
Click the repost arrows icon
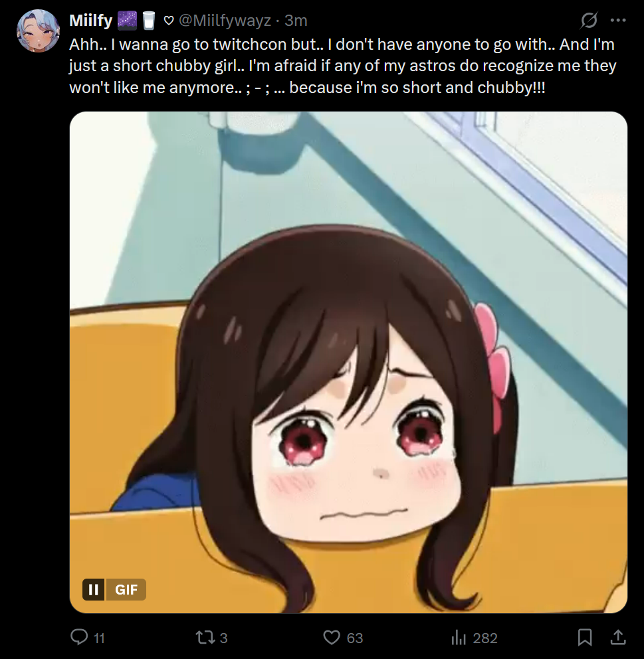point(205,638)
